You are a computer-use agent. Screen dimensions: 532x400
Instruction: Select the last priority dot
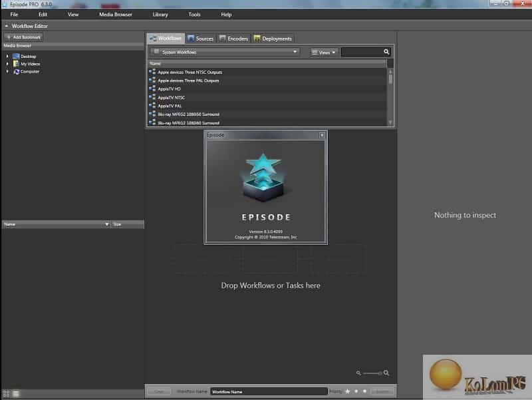click(x=364, y=391)
